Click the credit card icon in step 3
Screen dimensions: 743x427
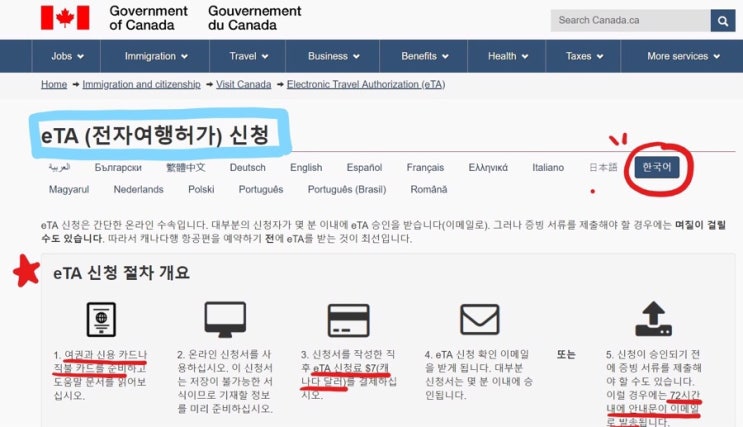(x=349, y=320)
